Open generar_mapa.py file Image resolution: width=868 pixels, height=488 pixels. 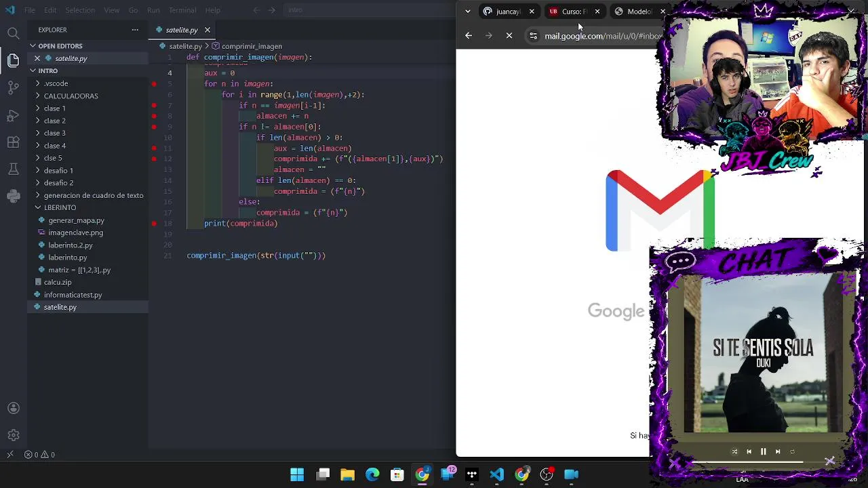[x=89, y=220]
